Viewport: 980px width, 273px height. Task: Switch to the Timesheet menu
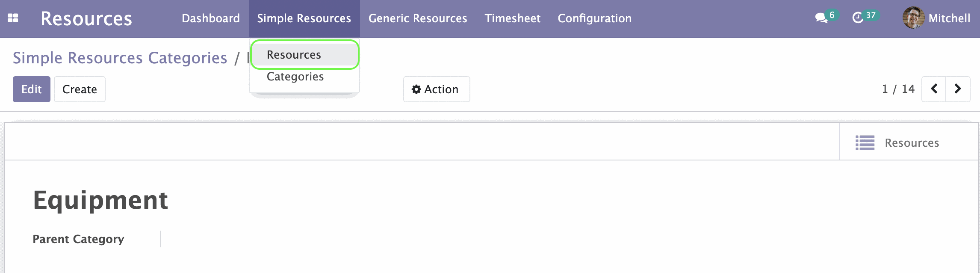pyautogui.click(x=512, y=18)
